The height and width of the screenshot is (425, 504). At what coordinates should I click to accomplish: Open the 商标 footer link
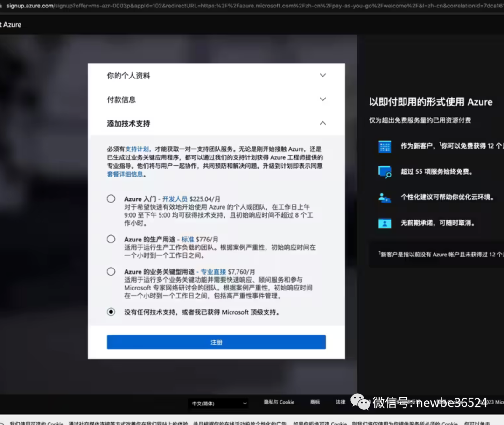pos(315,402)
